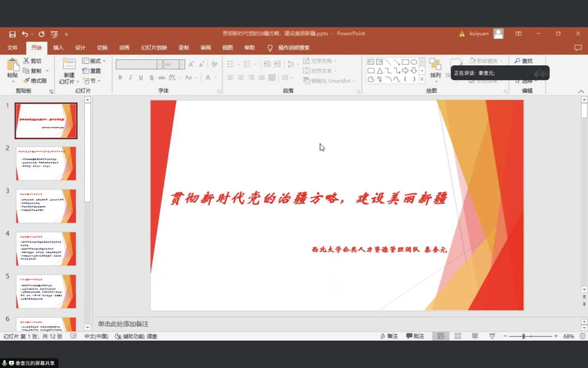Expand the 版式 layout dropdown
This screenshot has width=588, height=368.
pyautogui.click(x=95, y=61)
